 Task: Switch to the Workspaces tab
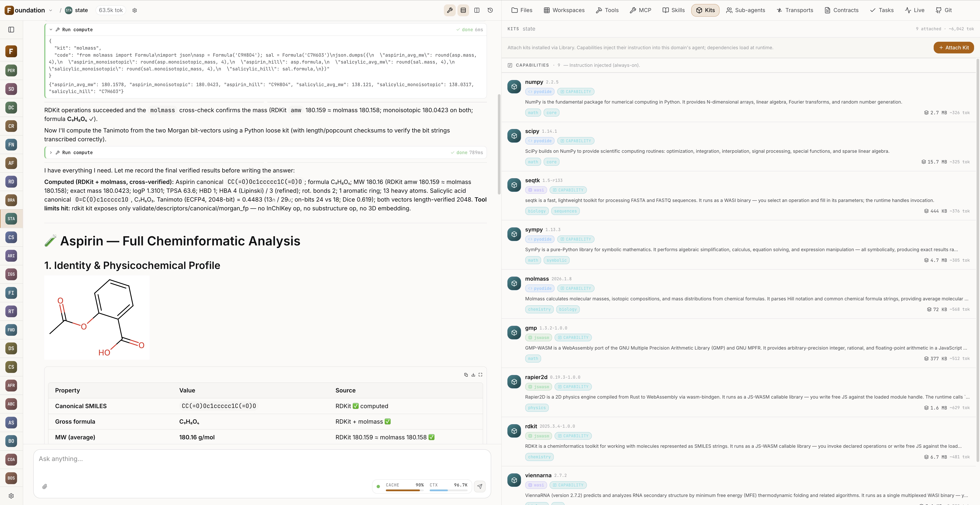(564, 10)
